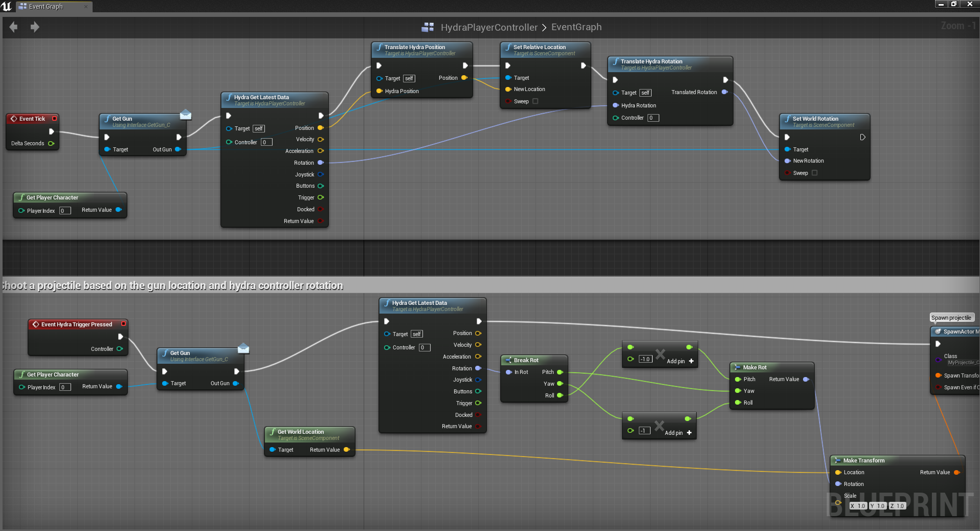The image size is (980, 531).
Task: Restore the editor window size
Action: 953,4
